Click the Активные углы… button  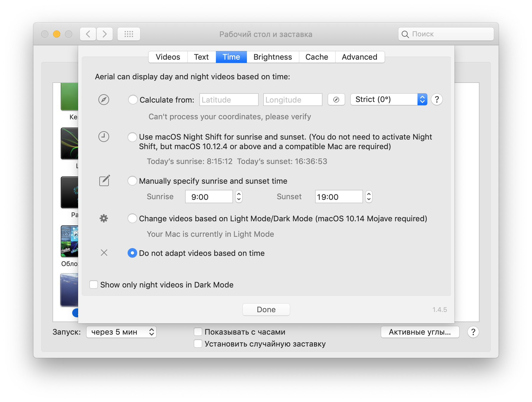click(420, 332)
